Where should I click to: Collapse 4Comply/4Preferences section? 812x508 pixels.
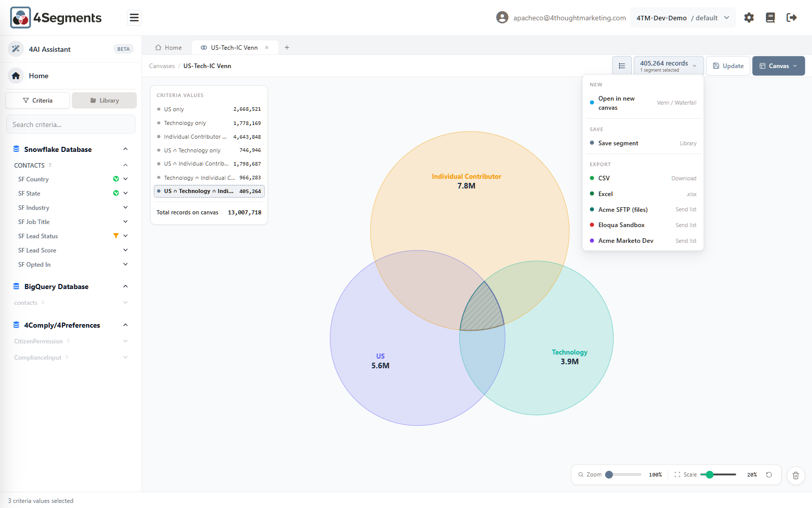tap(125, 325)
